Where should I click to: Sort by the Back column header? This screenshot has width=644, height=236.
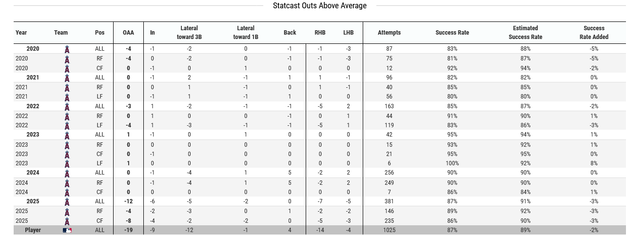pyautogui.click(x=290, y=33)
